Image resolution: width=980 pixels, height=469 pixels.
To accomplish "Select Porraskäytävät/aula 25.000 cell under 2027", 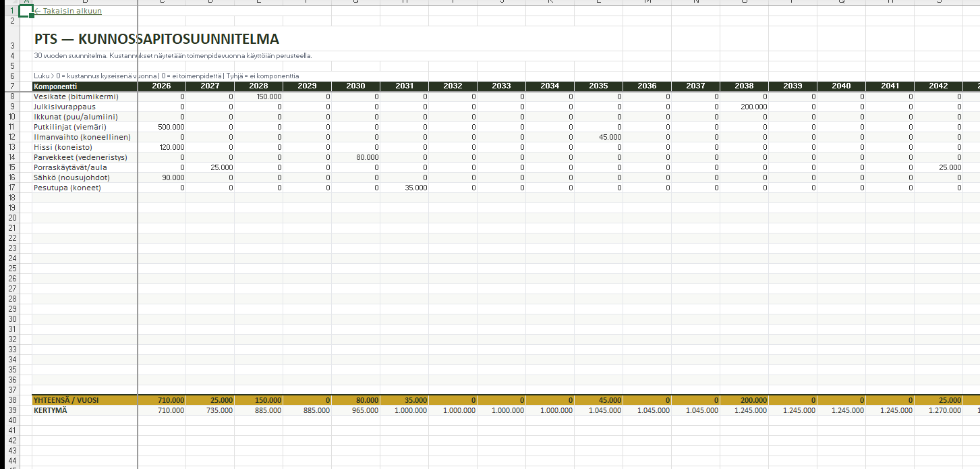I will tap(210, 167).
